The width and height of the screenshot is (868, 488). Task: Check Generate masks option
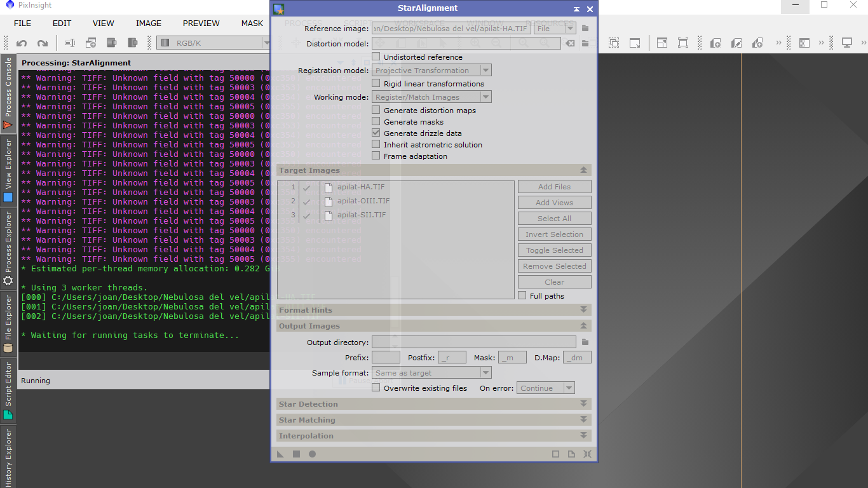tap(376, 122)
